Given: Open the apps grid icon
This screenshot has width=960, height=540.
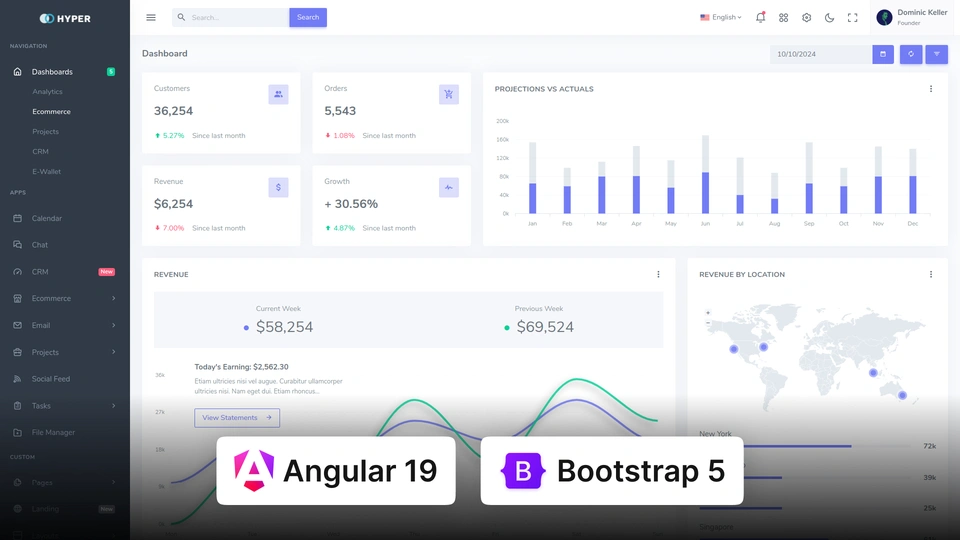Looking at the screenshot, I should [784, 17].
